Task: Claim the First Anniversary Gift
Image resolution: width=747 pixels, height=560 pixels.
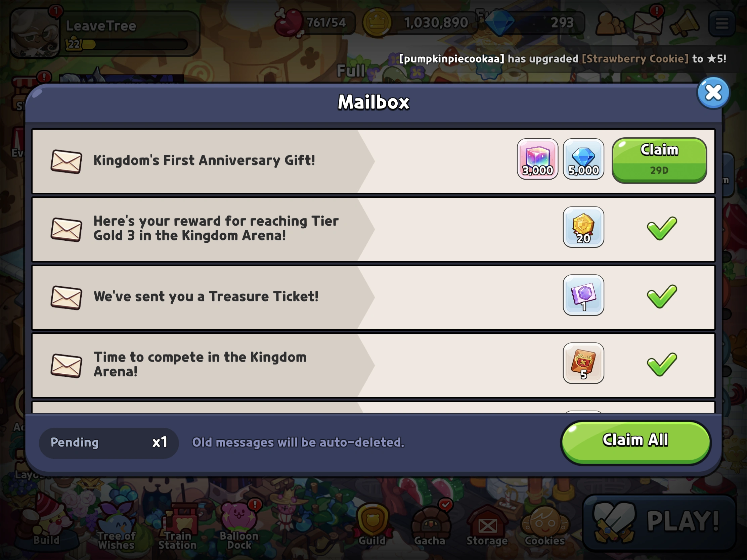Action: pyautogui.click(x=659, y=160)
